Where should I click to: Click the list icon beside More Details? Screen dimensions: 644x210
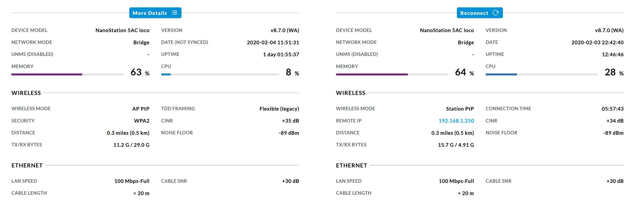click(175, 13)
